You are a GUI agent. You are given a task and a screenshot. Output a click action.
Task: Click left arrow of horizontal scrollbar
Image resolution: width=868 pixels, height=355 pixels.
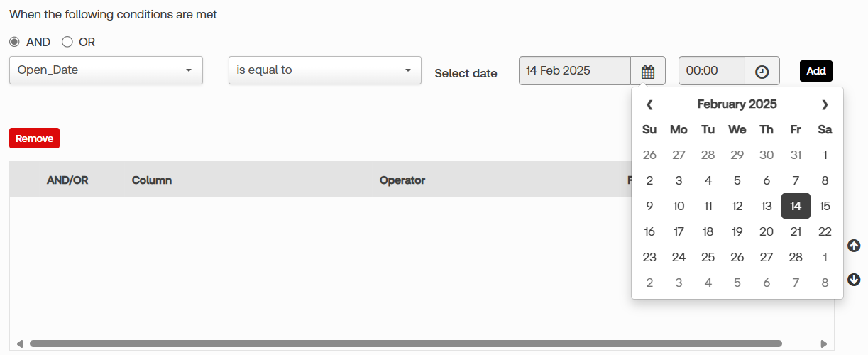coord(20,344)
